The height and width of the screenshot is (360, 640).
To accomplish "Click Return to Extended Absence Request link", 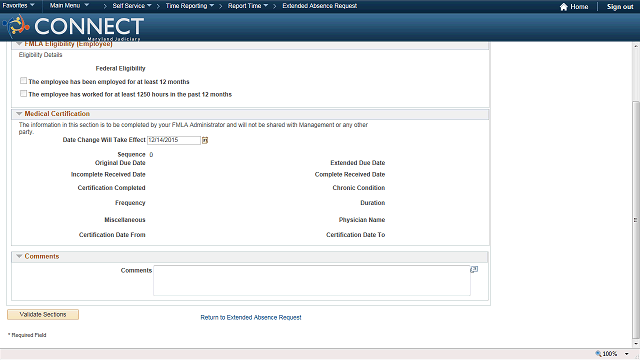I will (251, 318).
